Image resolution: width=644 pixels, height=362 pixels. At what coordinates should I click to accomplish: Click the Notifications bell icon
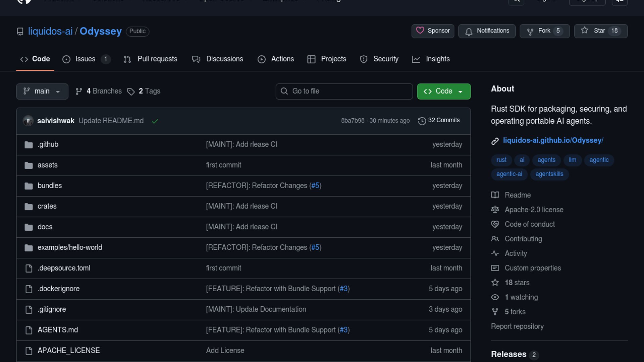(x=469, y=31)
